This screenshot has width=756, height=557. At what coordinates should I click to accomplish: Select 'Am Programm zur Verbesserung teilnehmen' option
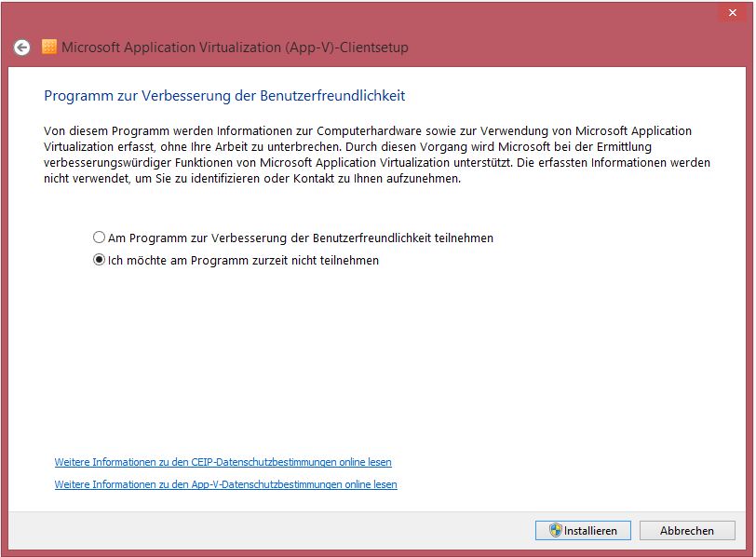coord(98,238)
